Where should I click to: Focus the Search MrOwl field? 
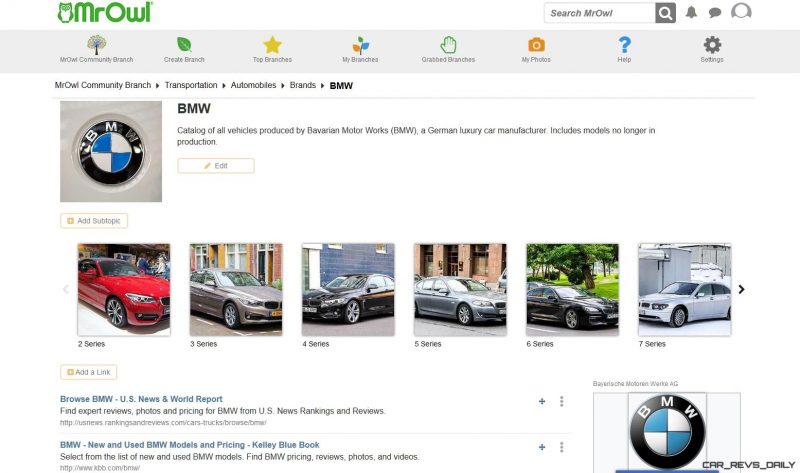(599, 13)
